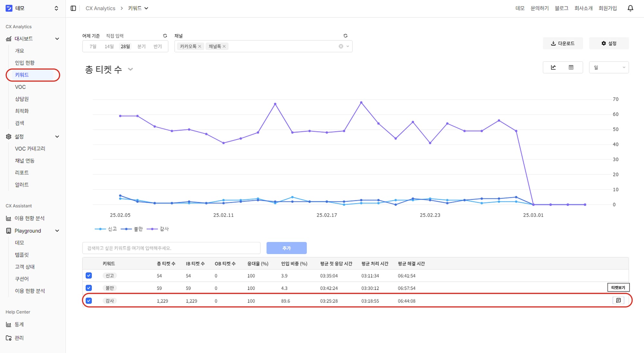This screenshot has width=644, height=353.
Task: Focus the keyword search input field
Action: pos(171,248)
